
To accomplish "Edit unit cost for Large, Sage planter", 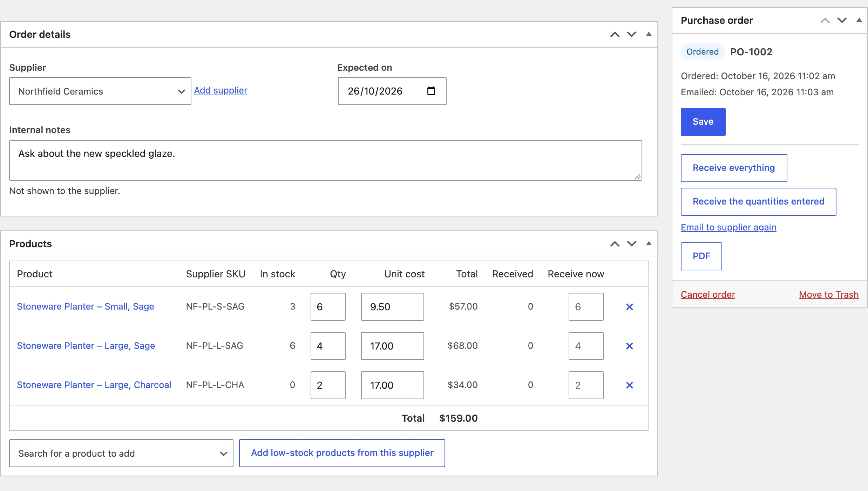I will [393, 346].
